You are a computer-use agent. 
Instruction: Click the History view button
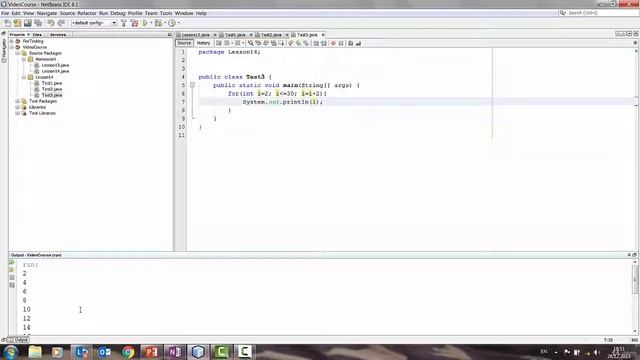(203, 43)
